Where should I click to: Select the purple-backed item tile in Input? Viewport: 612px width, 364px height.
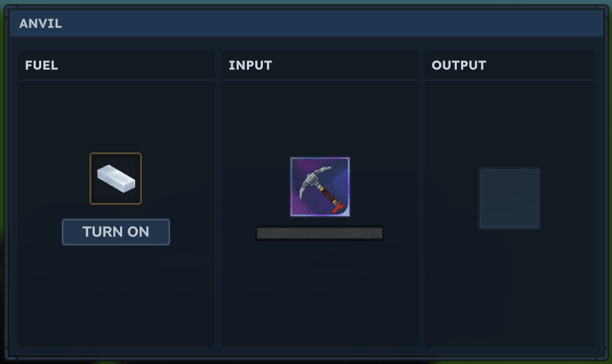coord(320,187)
